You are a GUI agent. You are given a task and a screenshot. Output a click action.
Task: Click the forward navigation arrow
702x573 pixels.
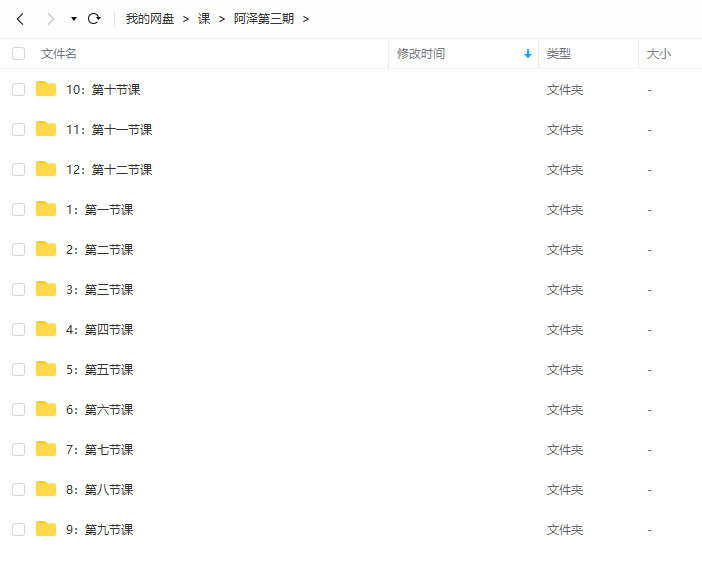[50, 19]
